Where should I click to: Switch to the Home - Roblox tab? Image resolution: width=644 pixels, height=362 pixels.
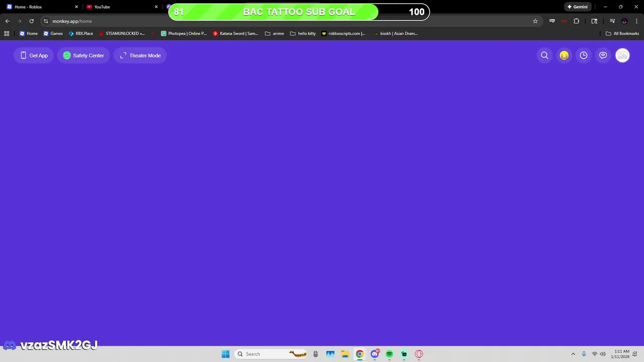pos(42,7)
